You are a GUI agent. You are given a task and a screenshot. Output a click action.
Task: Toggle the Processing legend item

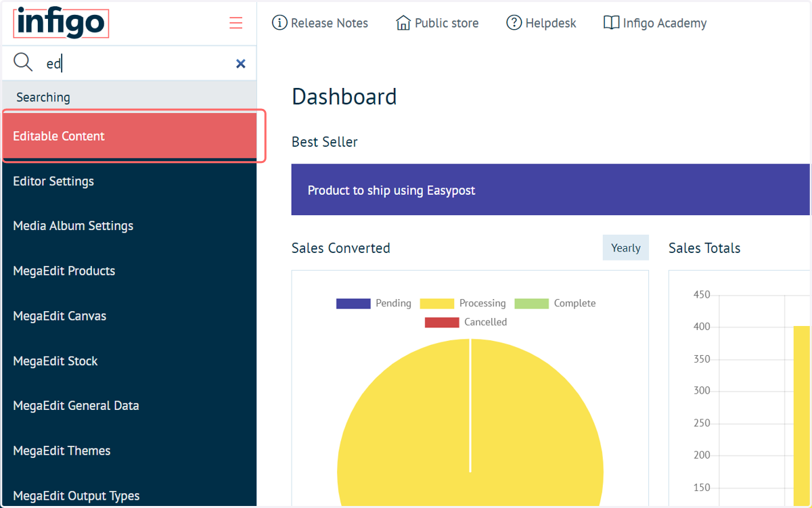(463, 303)
